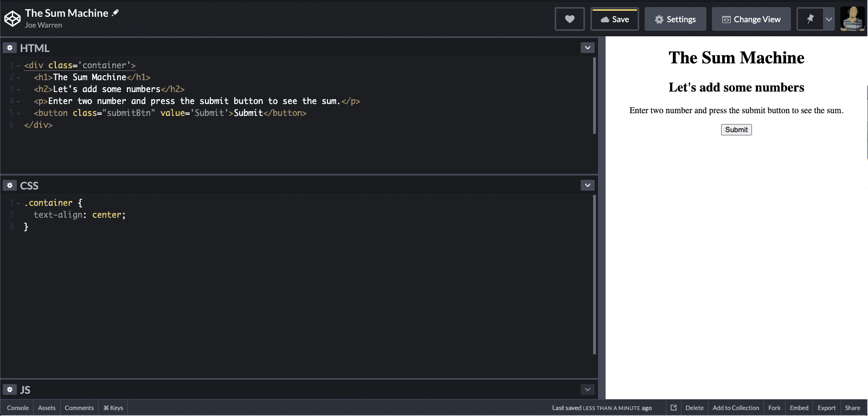Click the pin icon button
The width and height of the screenshot is (868, 416).
click(810, 19)
